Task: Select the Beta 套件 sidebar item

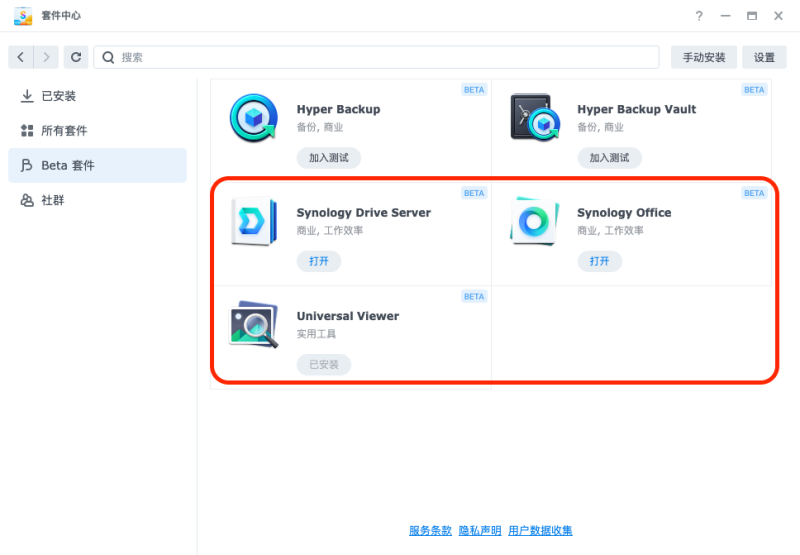Action: (x=97, y=165)
